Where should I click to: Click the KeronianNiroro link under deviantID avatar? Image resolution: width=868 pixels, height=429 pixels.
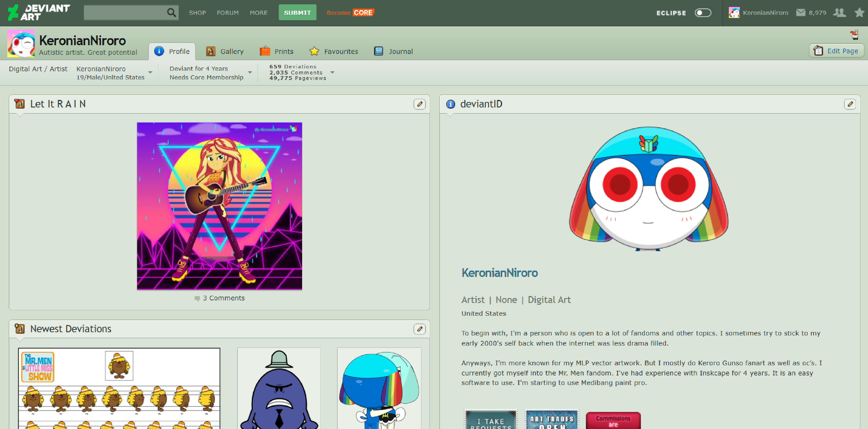coord(499,273)
